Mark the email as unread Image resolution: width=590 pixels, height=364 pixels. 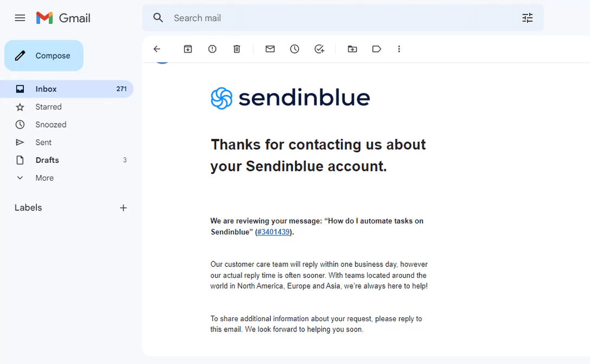270,49
